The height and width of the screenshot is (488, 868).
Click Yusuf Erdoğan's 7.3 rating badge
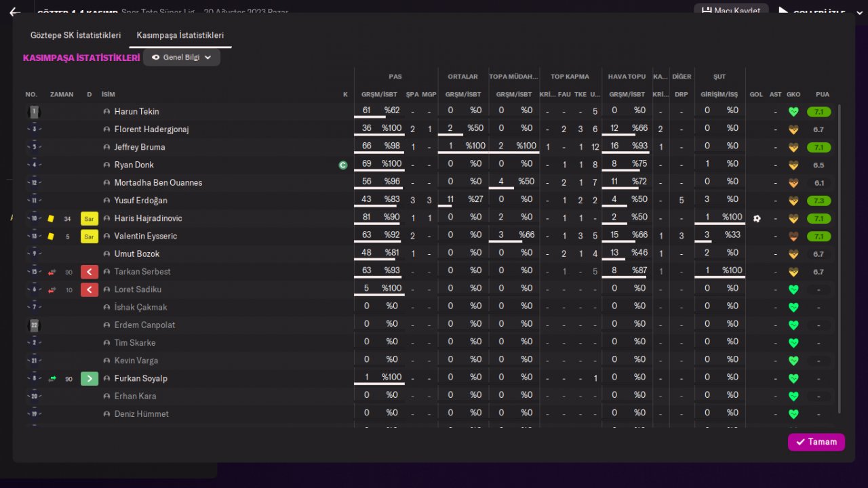click(818, 201)
